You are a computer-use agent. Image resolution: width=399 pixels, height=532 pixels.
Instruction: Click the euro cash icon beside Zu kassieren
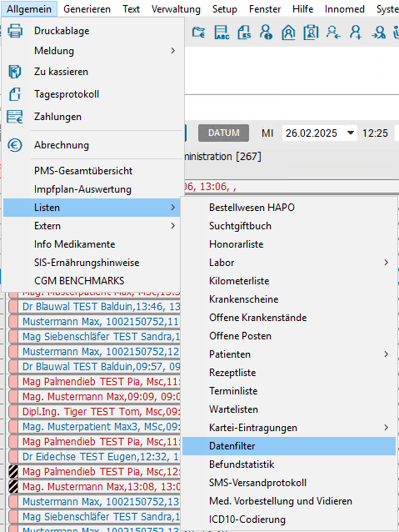point(15,72)
